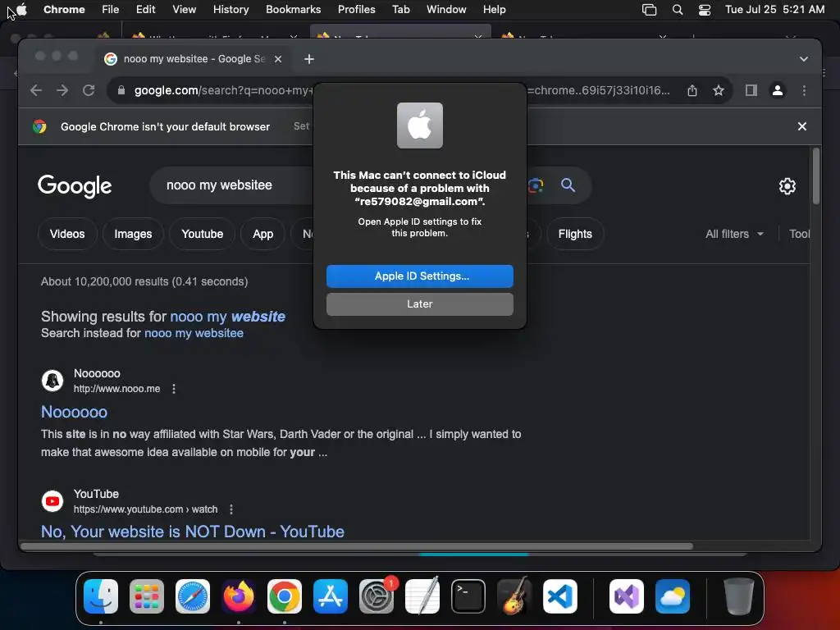
Task: Open a new Chrome tab
Action: [309, 59]
